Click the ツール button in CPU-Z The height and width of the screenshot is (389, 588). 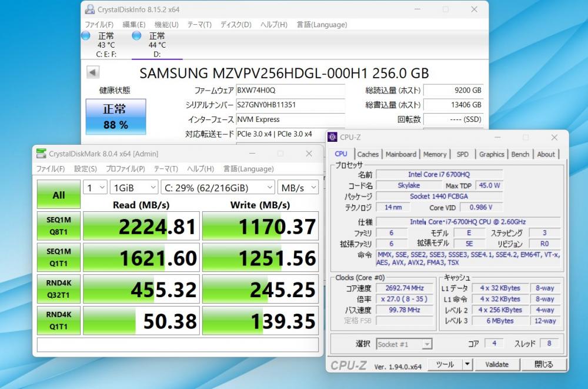click(x=445, y=364)
